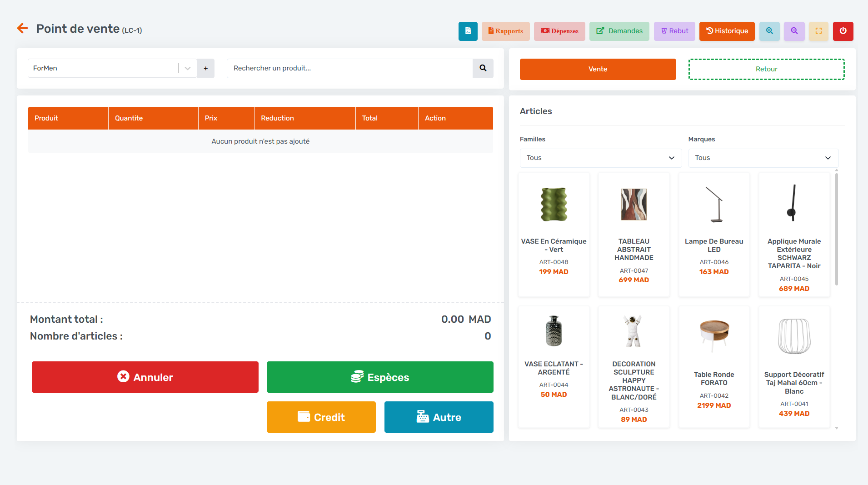
Task: Toggle fullscreen with the expand icon
Action: 818,31
